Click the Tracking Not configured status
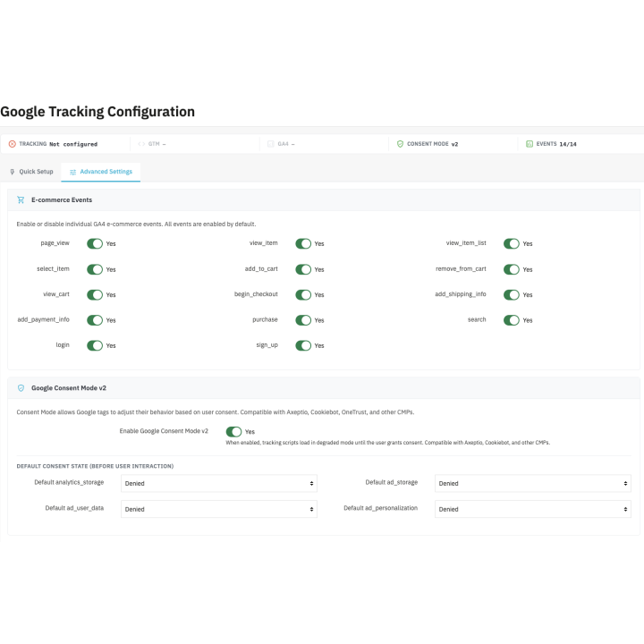The width and height of the screenshot is (644, 644). coord(58,144)
